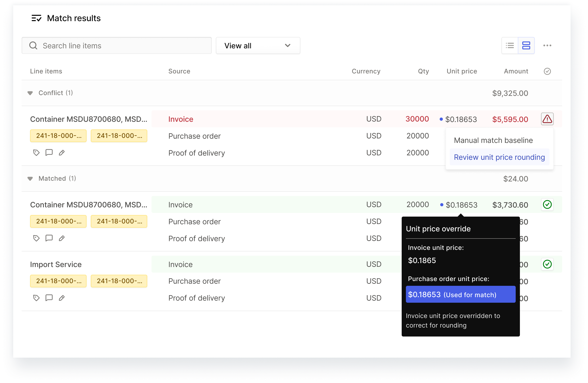Open the View all filter dropdown
Image resolution: width=588 pixels, height=383 pixels.
pyautogui.click(x=258, y=46)
